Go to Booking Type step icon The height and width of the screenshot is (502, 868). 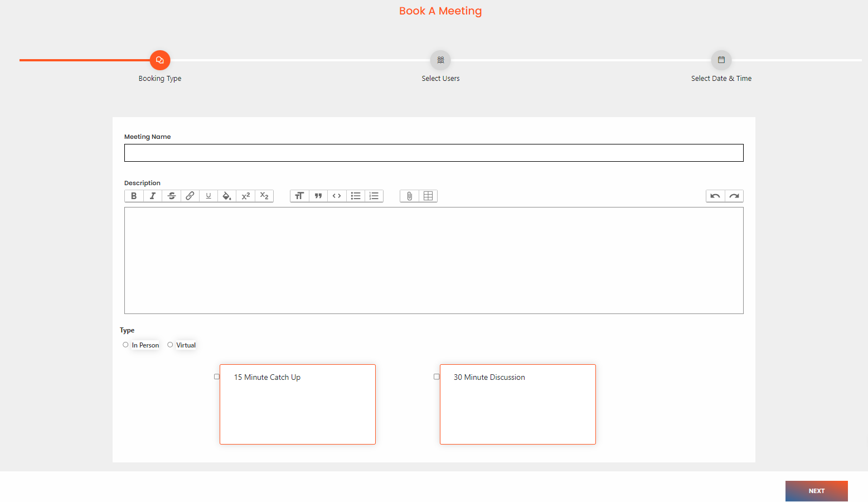(160, 60)
